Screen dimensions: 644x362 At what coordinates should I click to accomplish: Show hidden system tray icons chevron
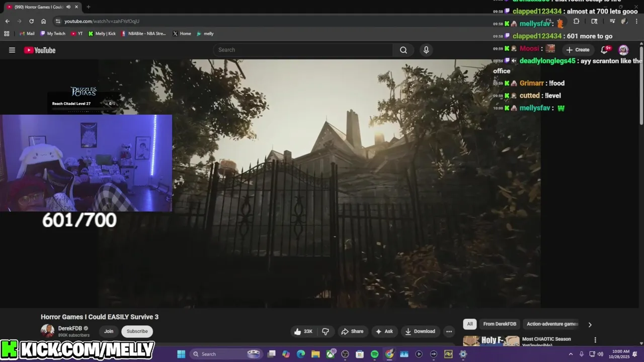pos(571,354)
